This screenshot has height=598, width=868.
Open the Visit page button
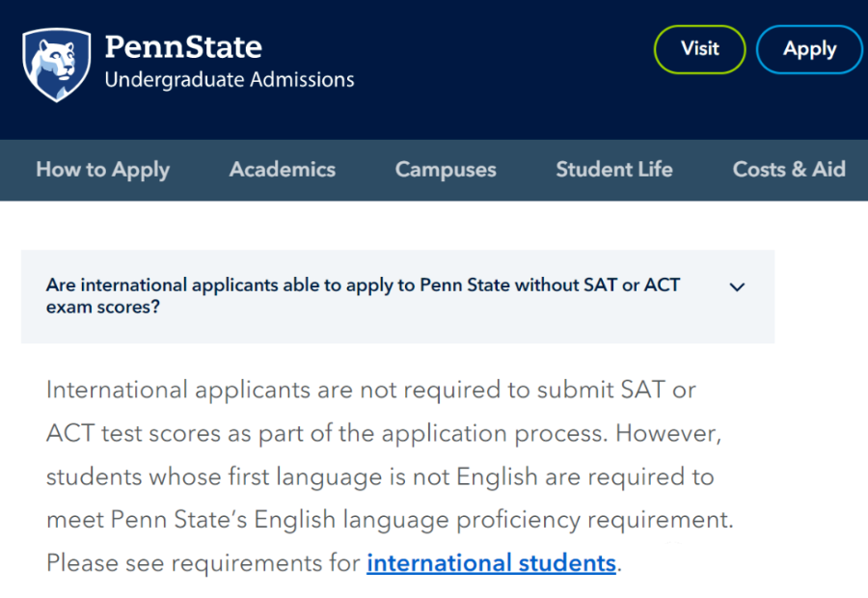pyautogui.click(x=700, y=49)
